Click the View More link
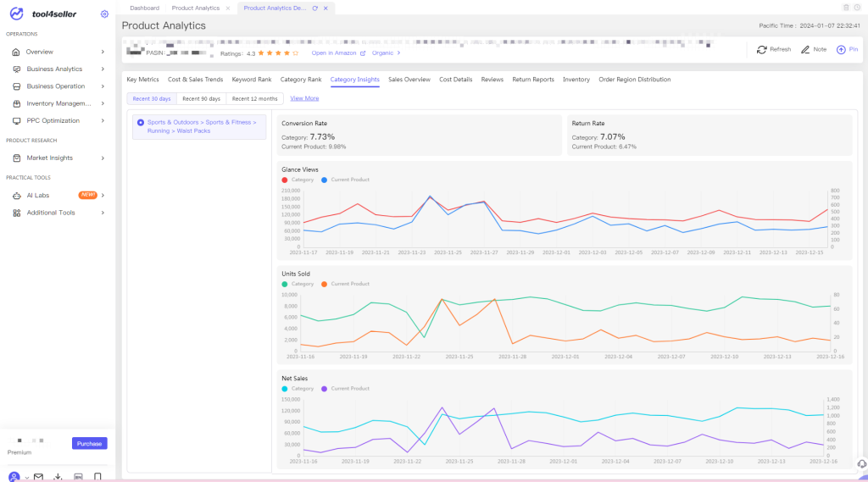868x482 pixels. 304,98
